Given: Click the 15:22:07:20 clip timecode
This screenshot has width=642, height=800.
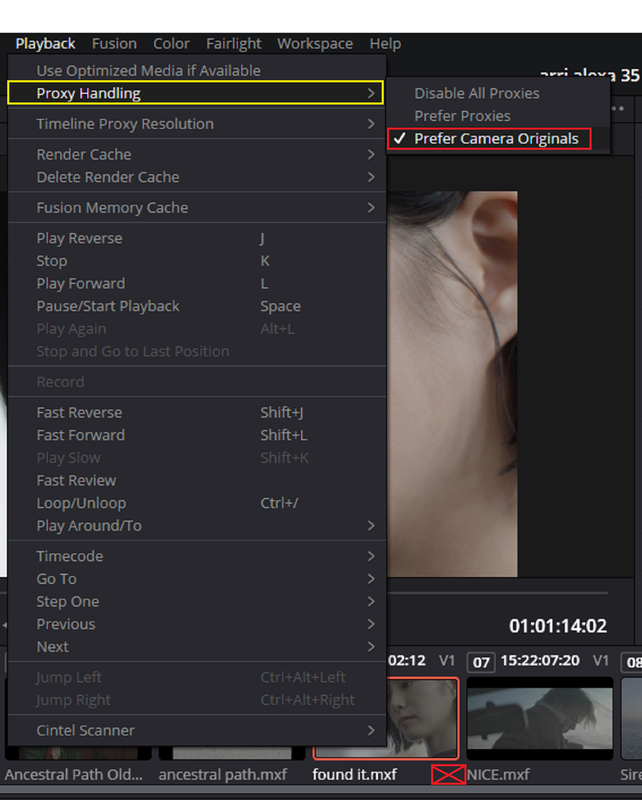Looking at the screenshot, I should click(540, 661).
